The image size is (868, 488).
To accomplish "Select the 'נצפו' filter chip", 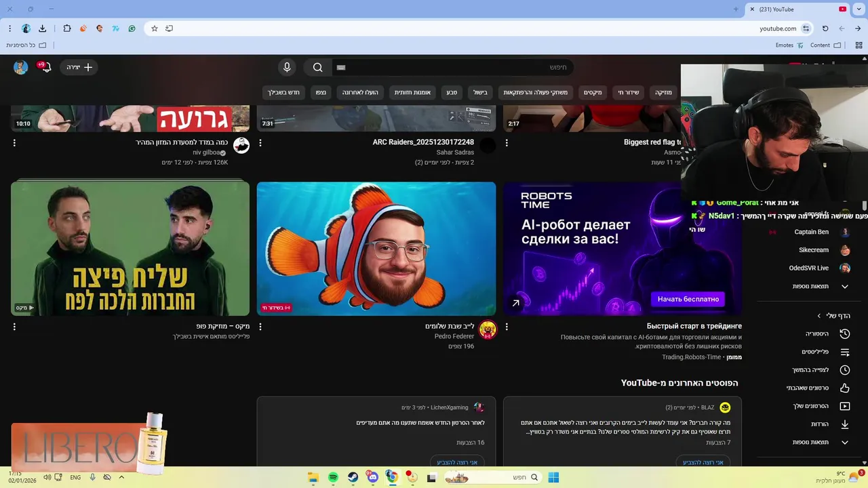I will tap(321, 92).
